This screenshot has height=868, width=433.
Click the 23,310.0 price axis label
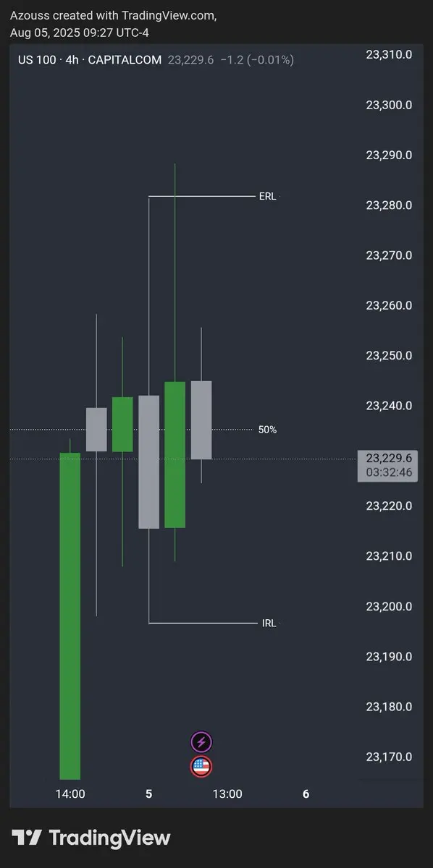point(390,54)
